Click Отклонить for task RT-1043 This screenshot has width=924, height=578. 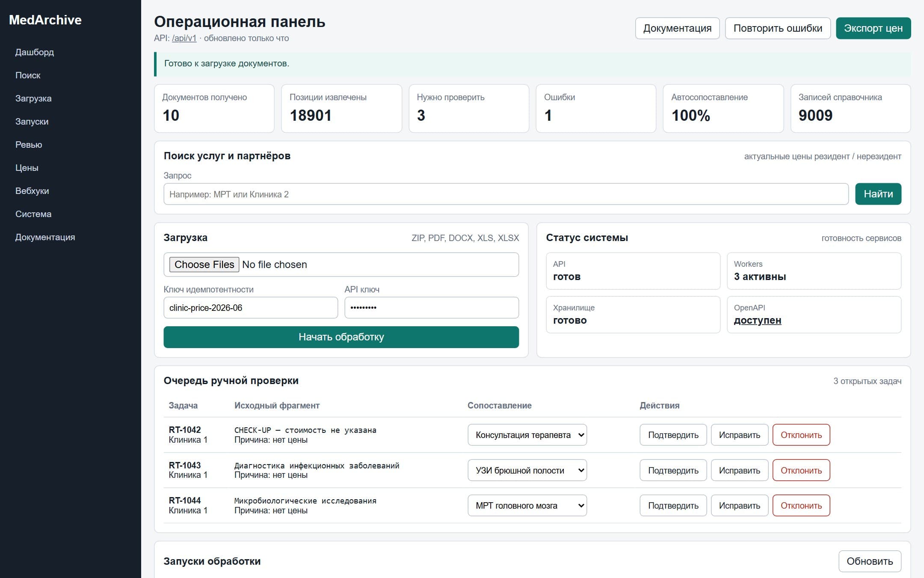(x=801, y=471)
